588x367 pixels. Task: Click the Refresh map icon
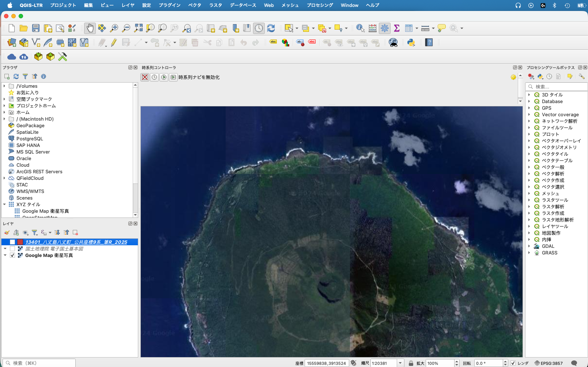coord(271,28)
